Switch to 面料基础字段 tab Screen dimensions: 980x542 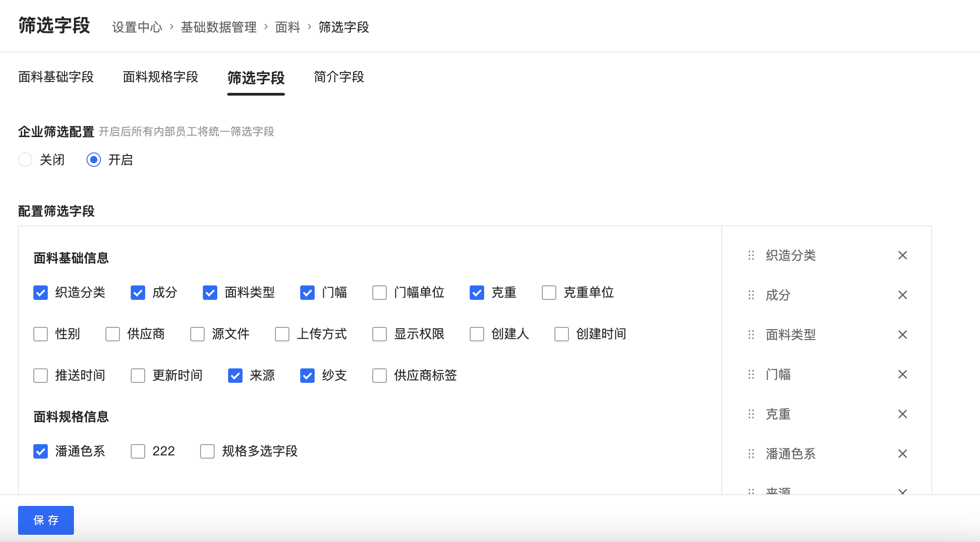(x=56, y=77)
